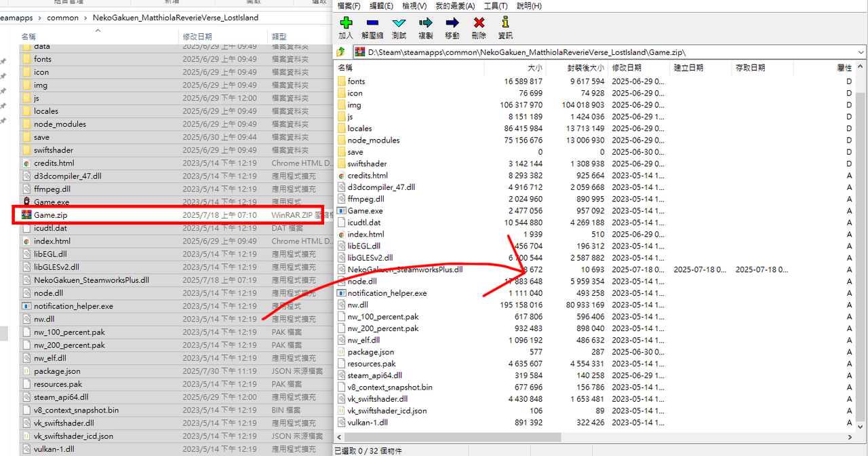Select NekoGakuen_SteamworksPlus.dll in Explorer

(92, 280)
